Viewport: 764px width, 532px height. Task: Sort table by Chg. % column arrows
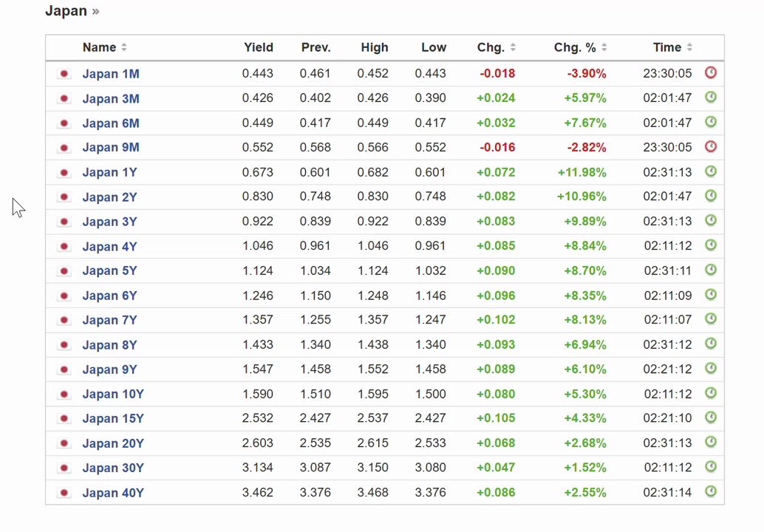pos(604,47)
